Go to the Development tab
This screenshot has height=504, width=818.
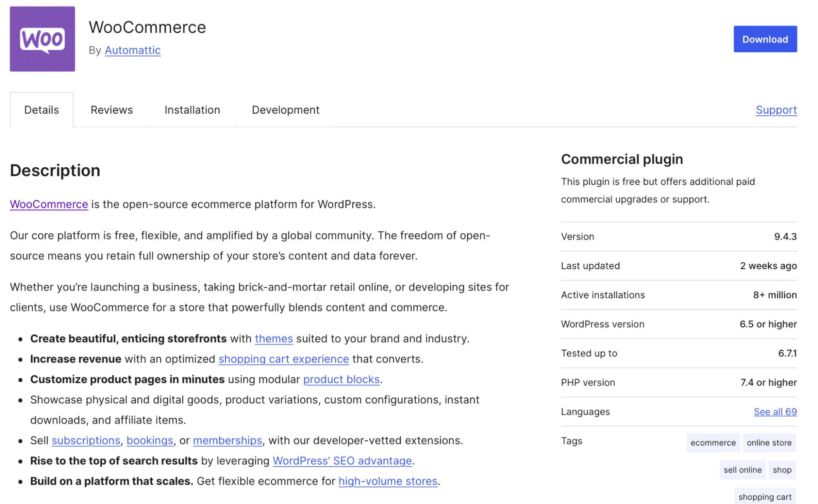coord(286,110)
